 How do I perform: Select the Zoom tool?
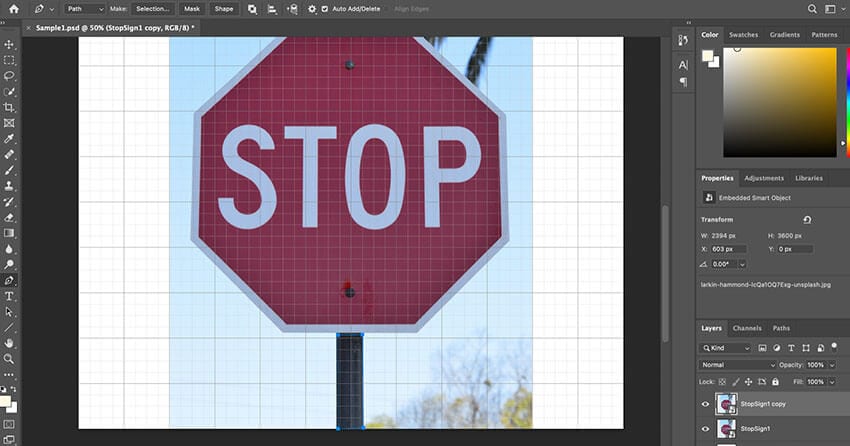click(9, 359)
